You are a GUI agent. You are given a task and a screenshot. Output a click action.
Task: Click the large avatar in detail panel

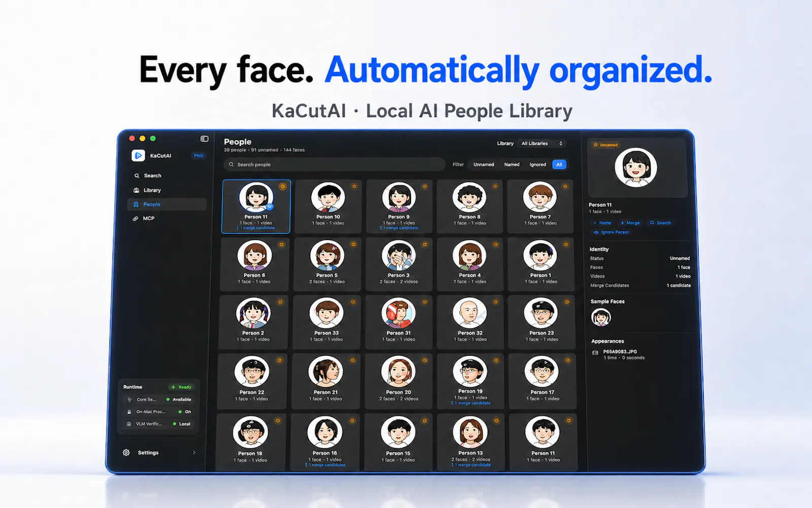pos(636,167)
